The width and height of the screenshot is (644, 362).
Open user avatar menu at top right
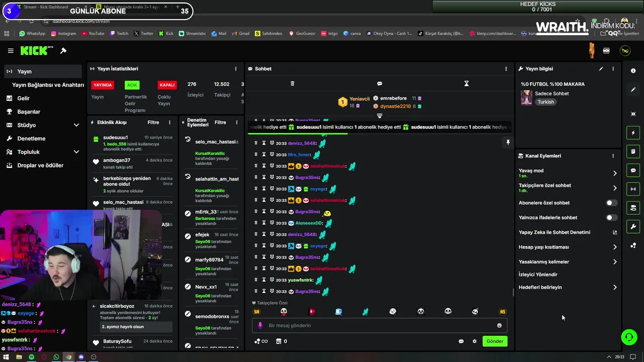pyautogui.click(x=625, y=51)
